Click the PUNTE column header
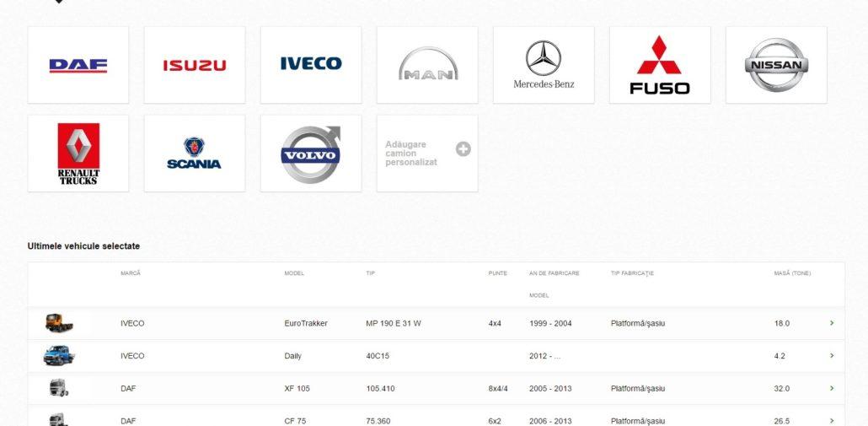 (x=498, y=273)
